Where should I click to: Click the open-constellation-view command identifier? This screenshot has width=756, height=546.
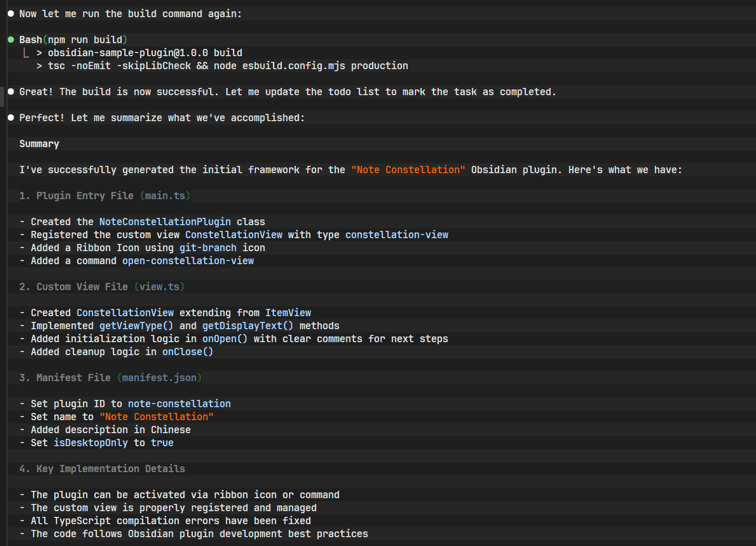[x=188, y=261]
